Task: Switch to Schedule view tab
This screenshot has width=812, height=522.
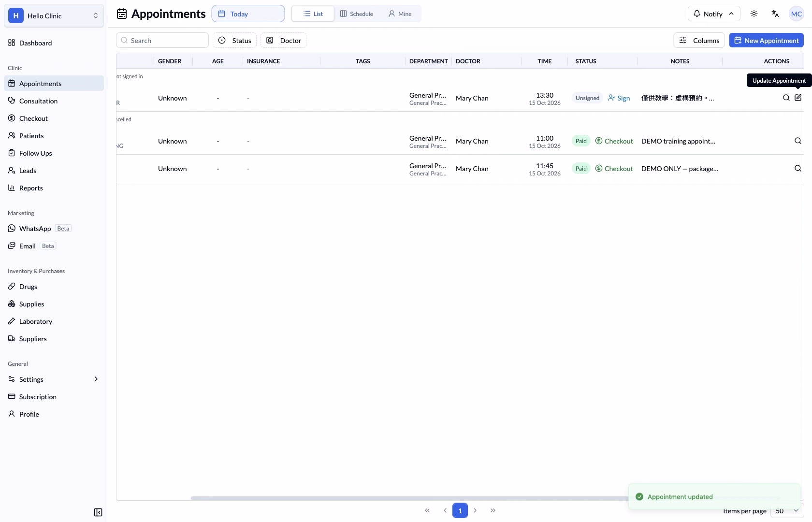Action: point(357,14)
